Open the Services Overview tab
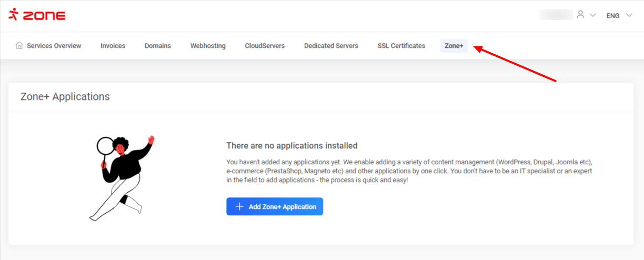The image size is (644, 260). pos(54,46)
